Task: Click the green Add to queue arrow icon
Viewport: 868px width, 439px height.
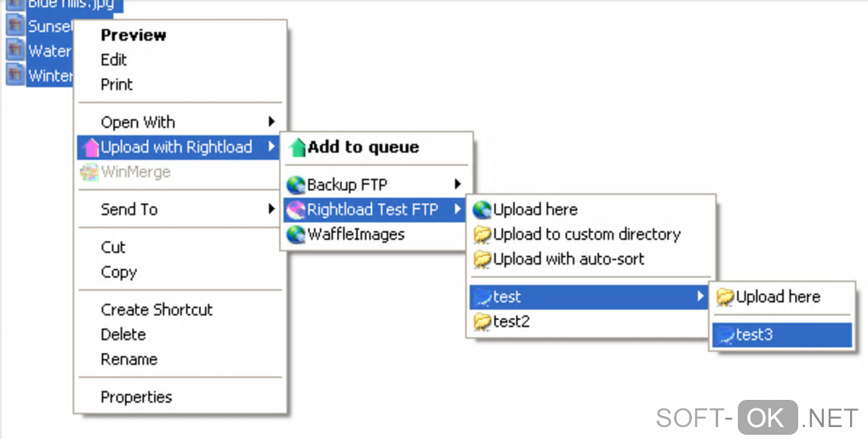Action: tap(297, 147)
